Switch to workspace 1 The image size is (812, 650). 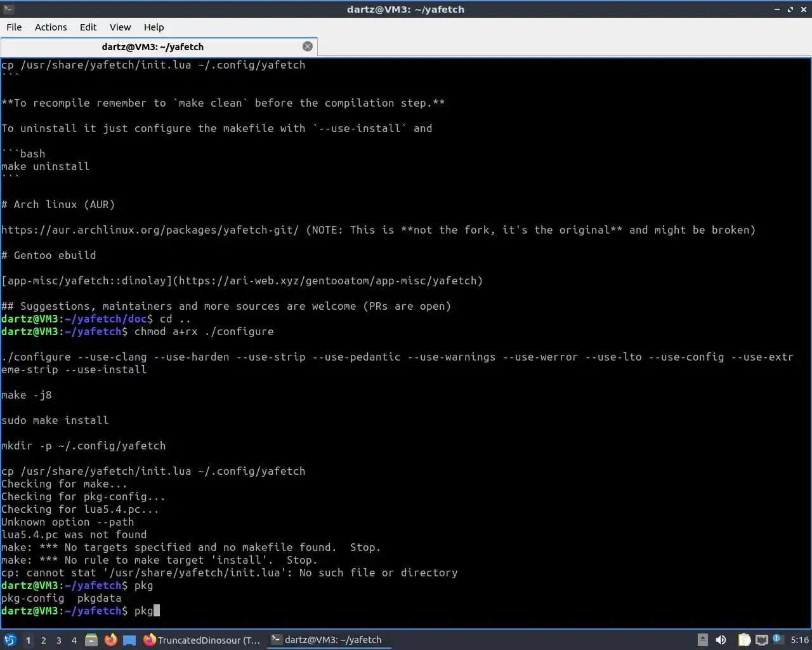[28, 640]
